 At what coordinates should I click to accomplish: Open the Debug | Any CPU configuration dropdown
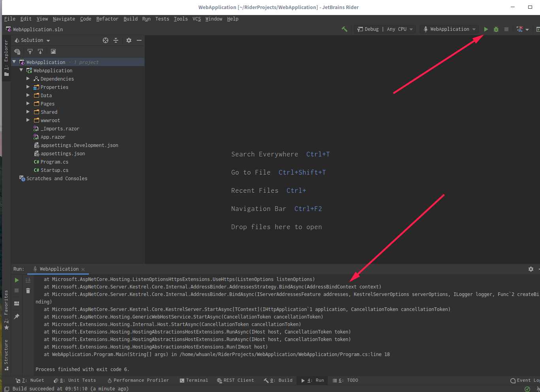[385, 29]
